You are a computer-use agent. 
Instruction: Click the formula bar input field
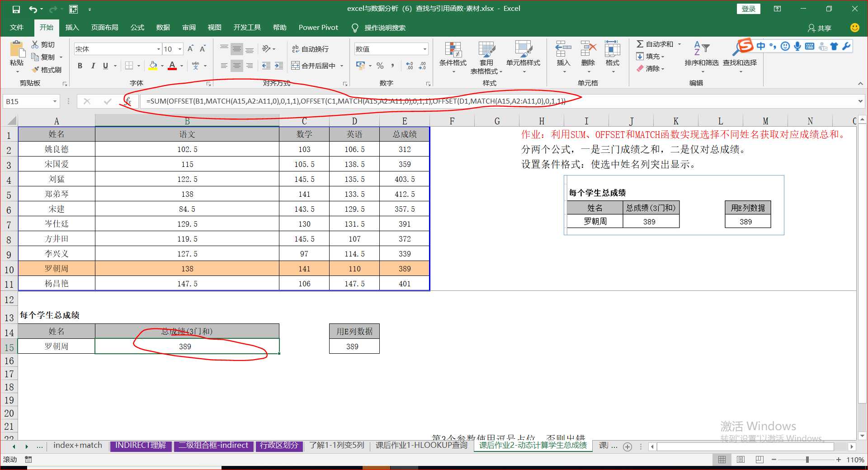(x=497, y=101)
